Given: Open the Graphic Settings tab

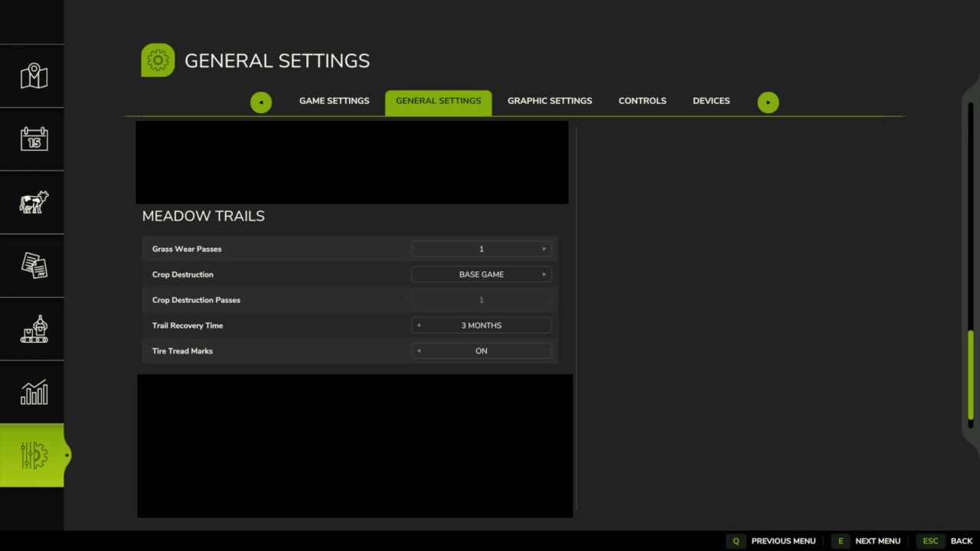Looking at the screenshot, I should click(550, 101).
